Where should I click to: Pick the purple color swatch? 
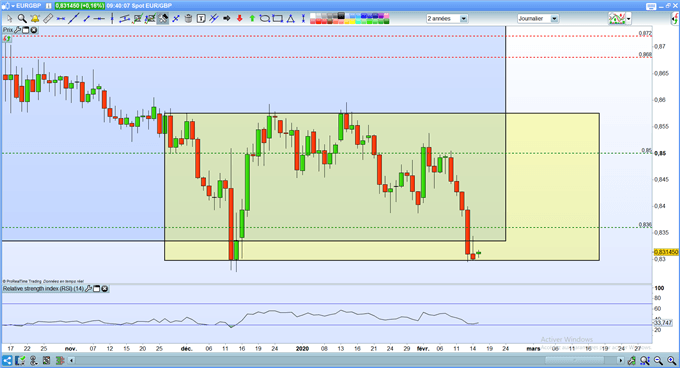click(x=380, y=16)
